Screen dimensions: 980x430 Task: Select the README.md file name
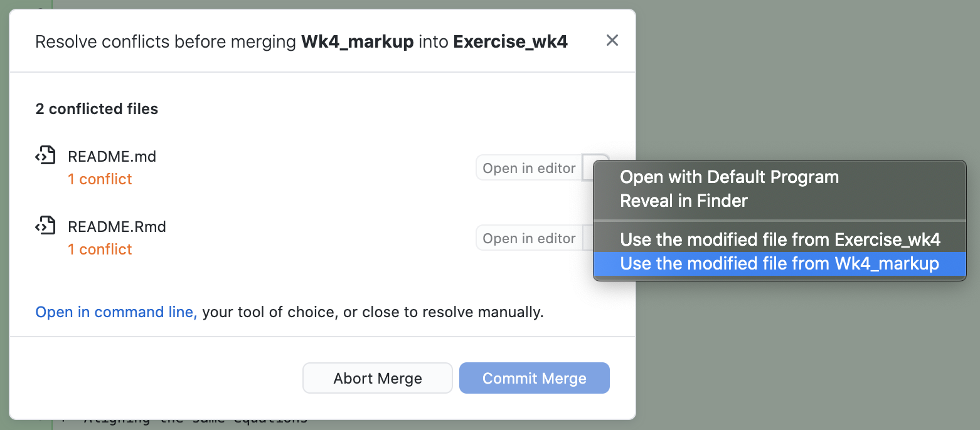tap(112, 156)
